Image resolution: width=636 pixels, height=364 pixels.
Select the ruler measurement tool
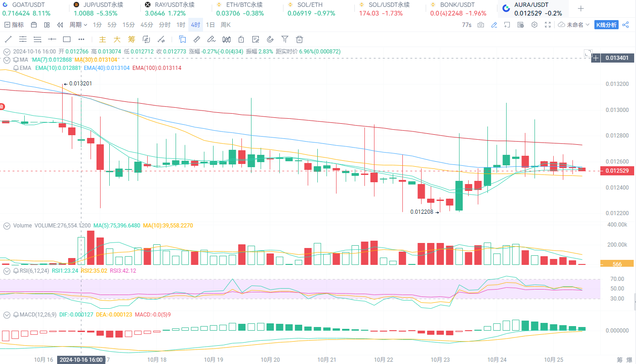pos(197,39)
